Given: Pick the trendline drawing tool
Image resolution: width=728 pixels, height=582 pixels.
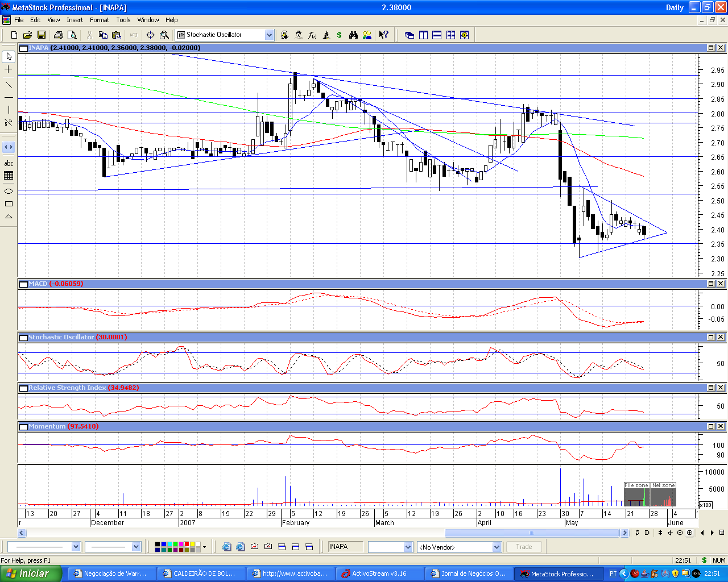Looking at the screenshot, I should click(9, 85).
